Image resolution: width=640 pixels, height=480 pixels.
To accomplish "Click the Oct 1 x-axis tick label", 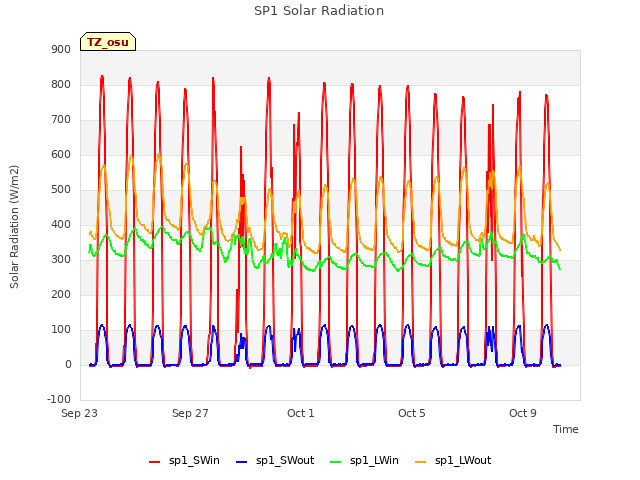I will (x=301, y=413).
